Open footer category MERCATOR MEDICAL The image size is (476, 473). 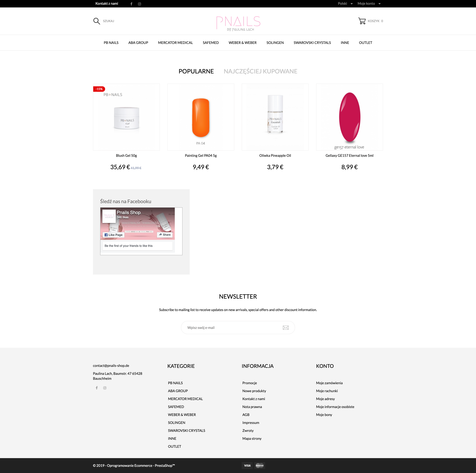pos(185,399)
